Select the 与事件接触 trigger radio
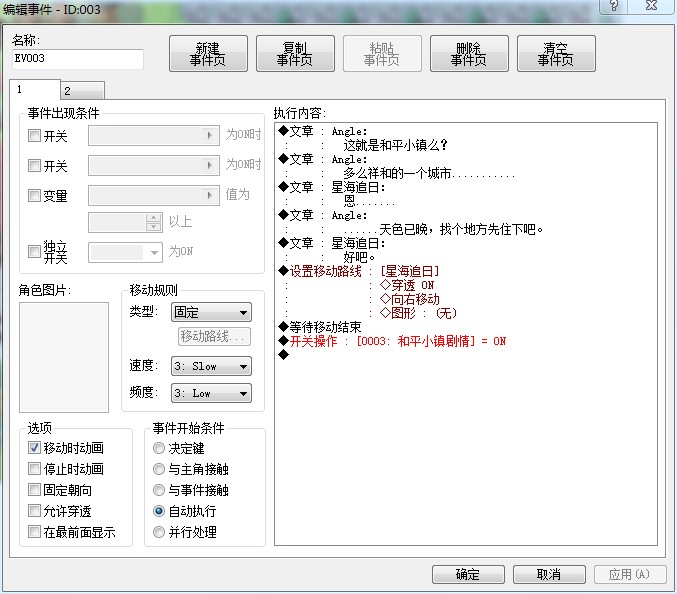 tap(159, 490)
